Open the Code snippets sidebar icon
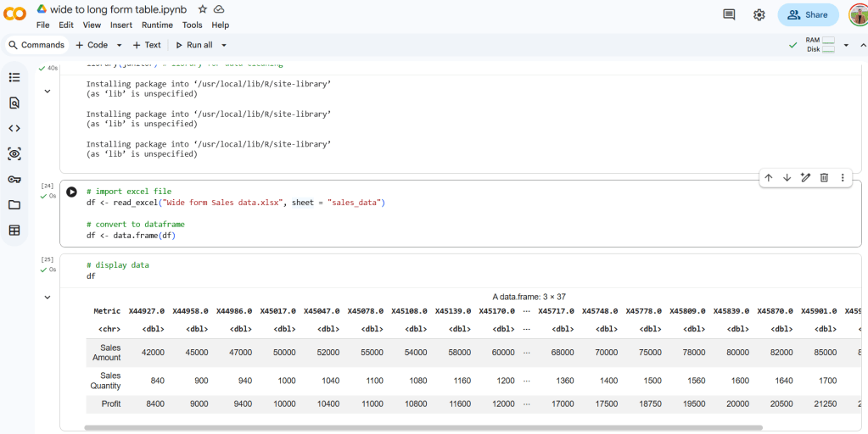This screenshot has height=434, width=868. [14, 129]
